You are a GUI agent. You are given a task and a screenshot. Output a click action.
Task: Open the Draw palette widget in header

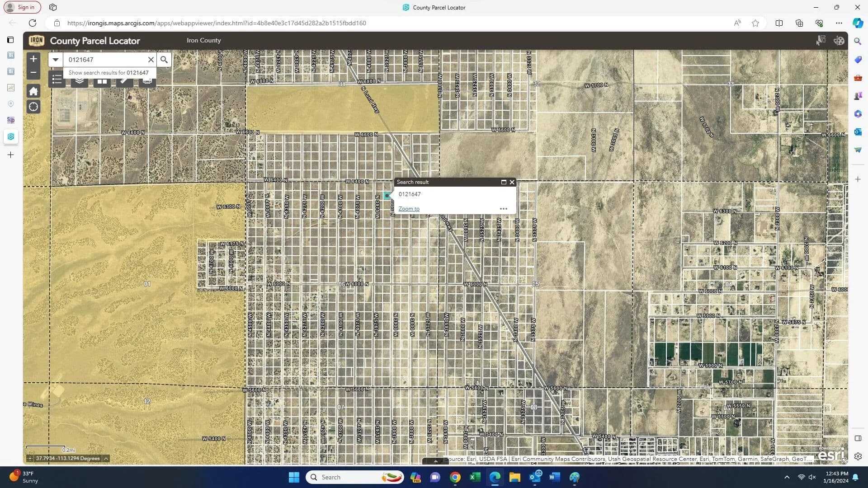[x=839, y=41]
